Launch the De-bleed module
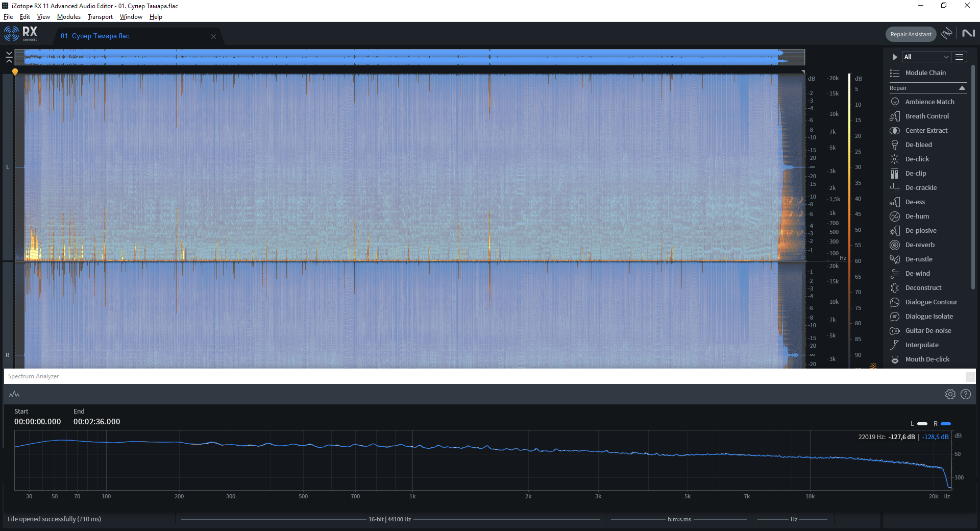980x531 pixels. click(x=918, y=145)
